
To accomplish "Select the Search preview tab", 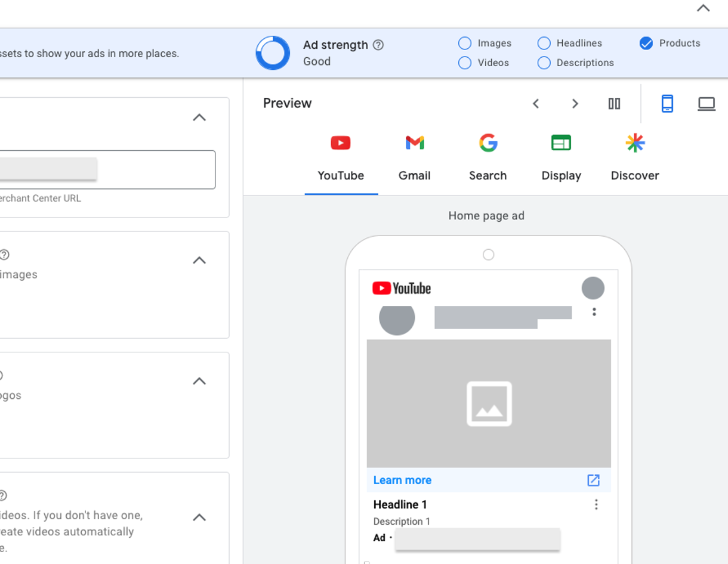I will coord(488,159).
